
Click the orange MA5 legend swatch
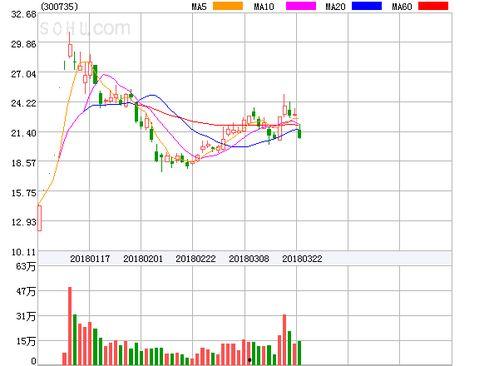coord(228,6)
